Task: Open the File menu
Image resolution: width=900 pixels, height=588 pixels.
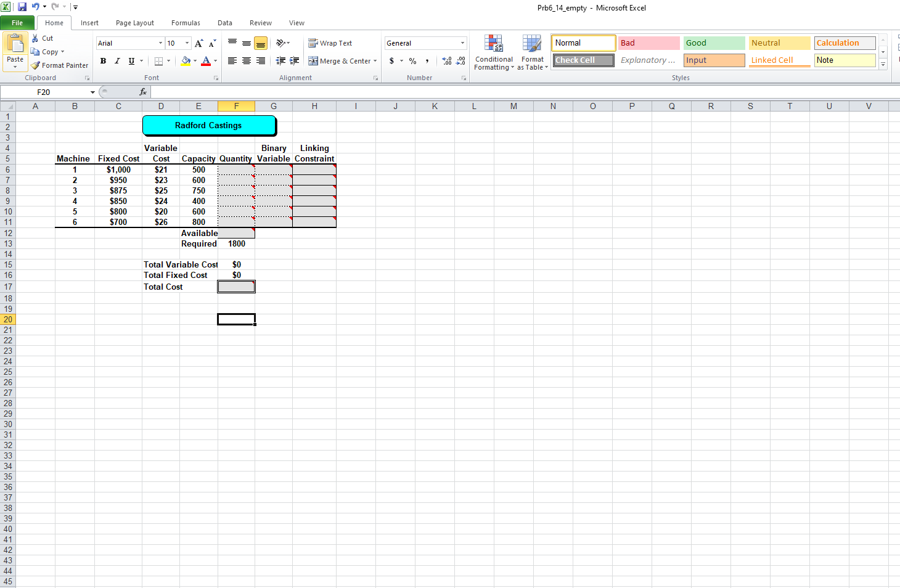Action: (17, 22)
